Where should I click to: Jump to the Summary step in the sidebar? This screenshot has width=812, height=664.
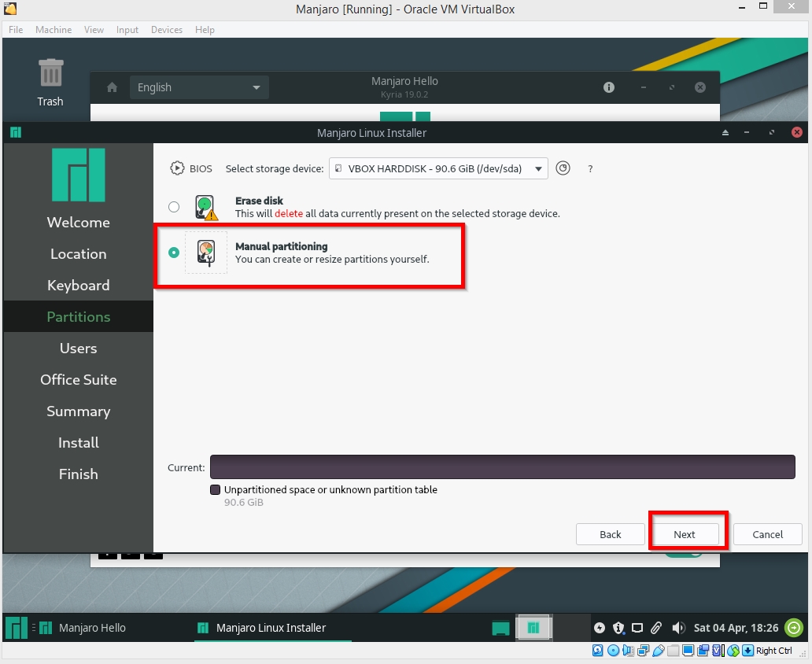pyautogui.click(x=78, y=411)
